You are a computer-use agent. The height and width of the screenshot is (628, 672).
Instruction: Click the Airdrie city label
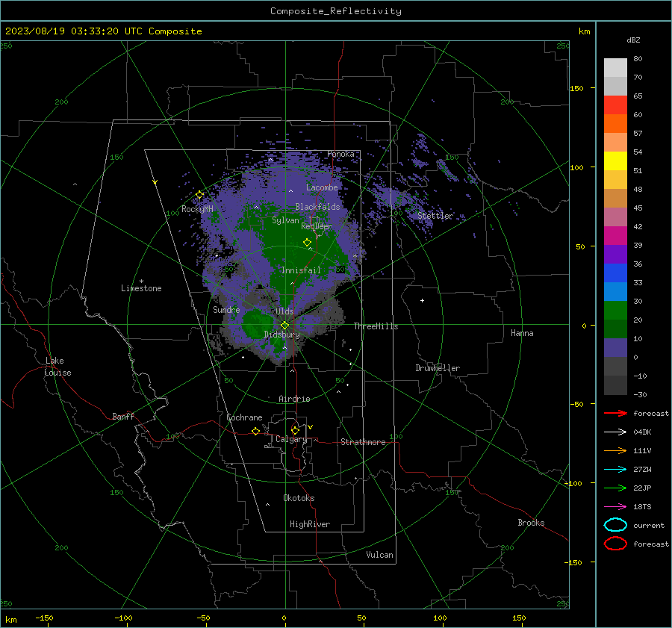294,399
